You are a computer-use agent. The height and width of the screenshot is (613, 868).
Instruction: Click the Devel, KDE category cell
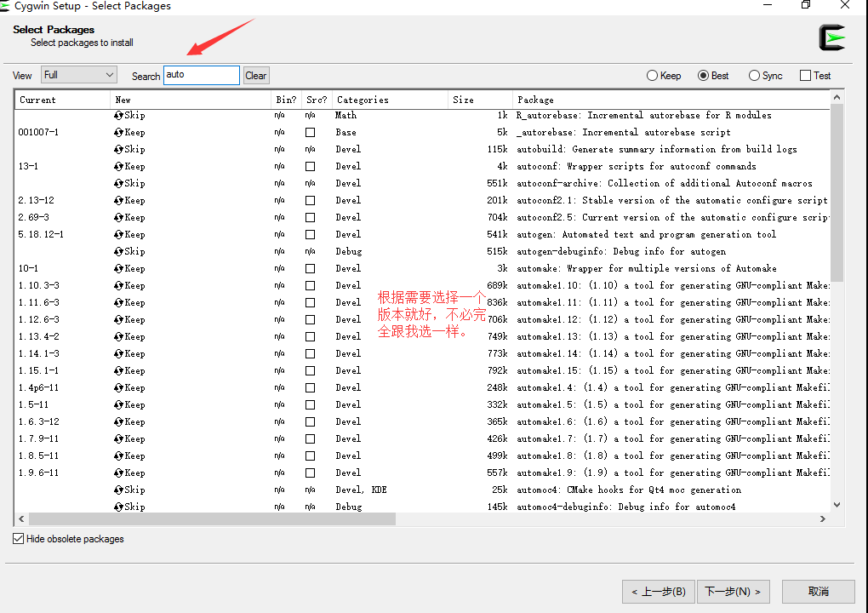coord(361,490)
